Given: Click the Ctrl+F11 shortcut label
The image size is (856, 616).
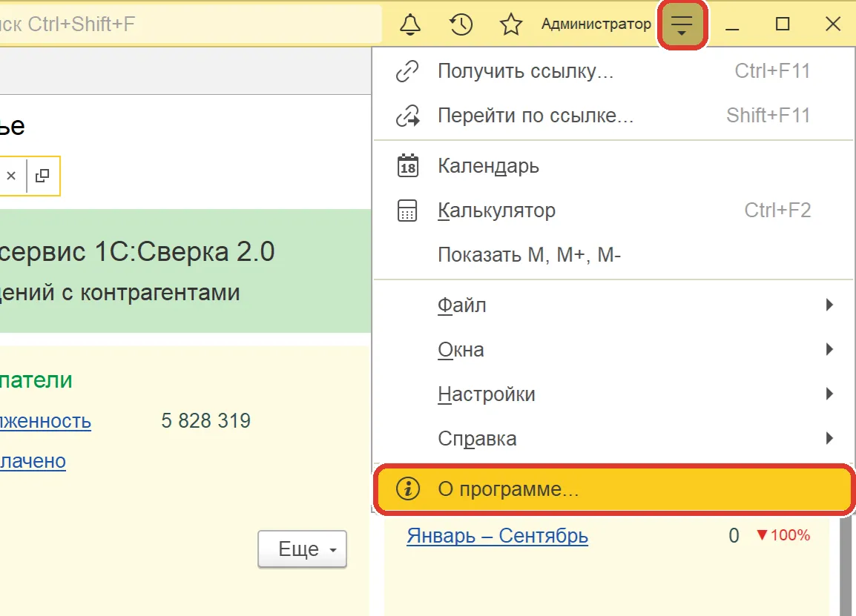Looking at the screenshot, I should pos(772,71).
